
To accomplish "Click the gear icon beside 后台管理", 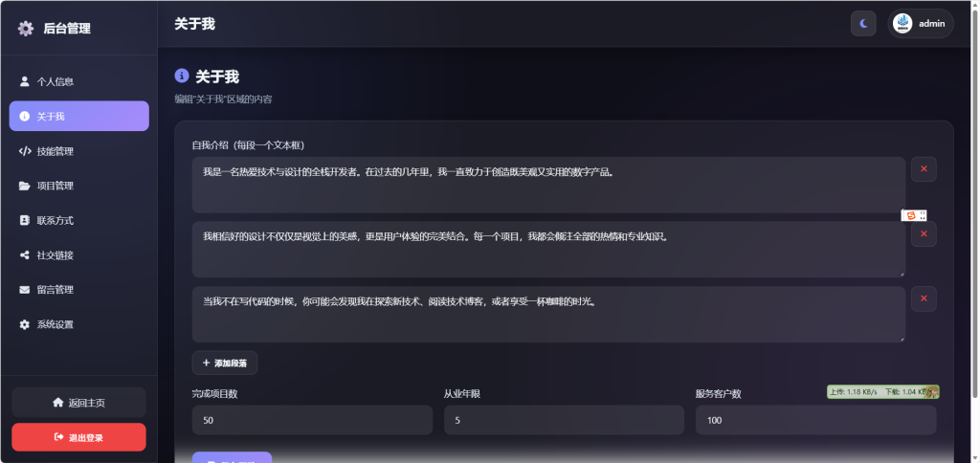I will click(x=26, y=28).
